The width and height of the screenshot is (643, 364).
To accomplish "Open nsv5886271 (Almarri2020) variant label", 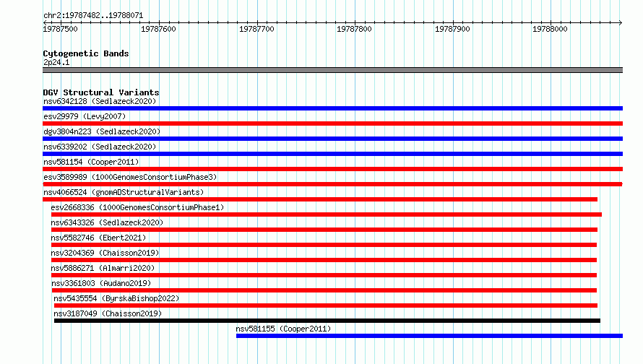I will [103, 268].
